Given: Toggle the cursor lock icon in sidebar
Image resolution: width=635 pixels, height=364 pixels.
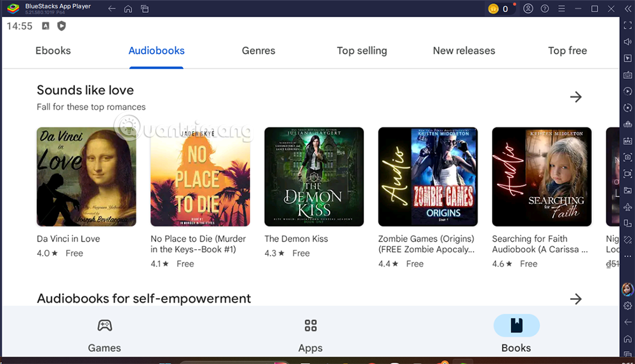Looking at the screenshot, I should click(628, 58).
